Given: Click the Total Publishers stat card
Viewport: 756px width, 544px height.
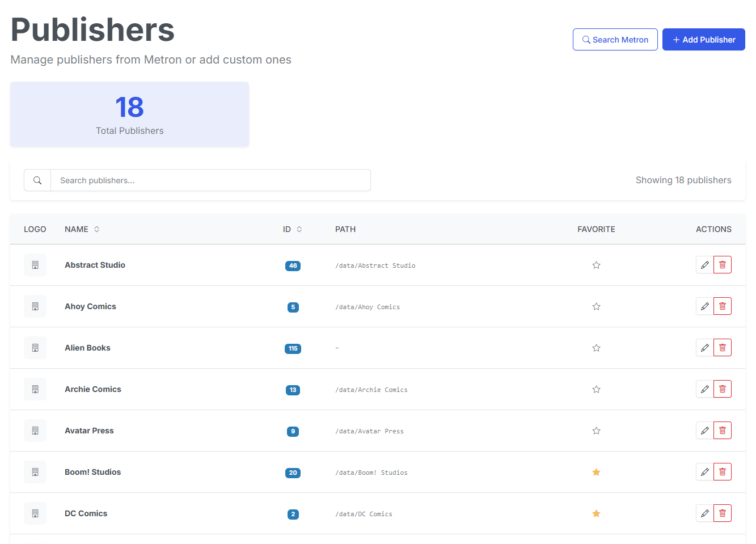Looking at the screenshot, I should click(x=129, y=114).
